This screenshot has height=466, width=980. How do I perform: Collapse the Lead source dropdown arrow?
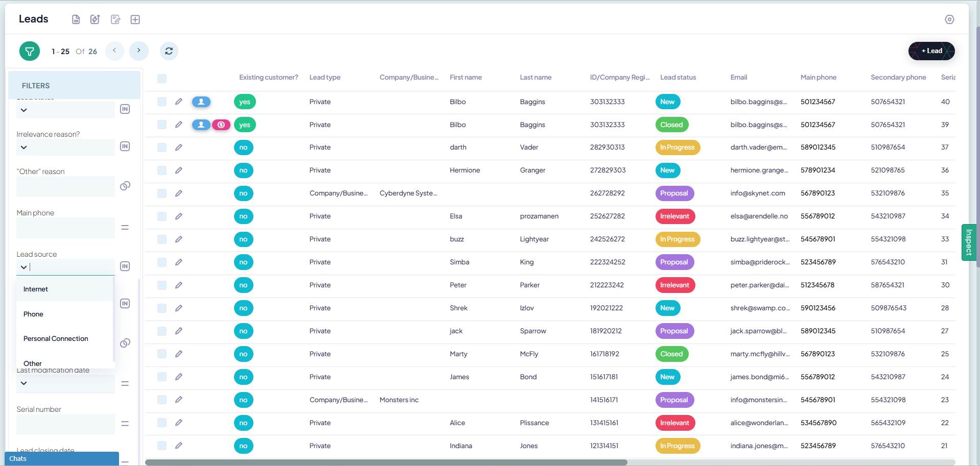(24, 267)
